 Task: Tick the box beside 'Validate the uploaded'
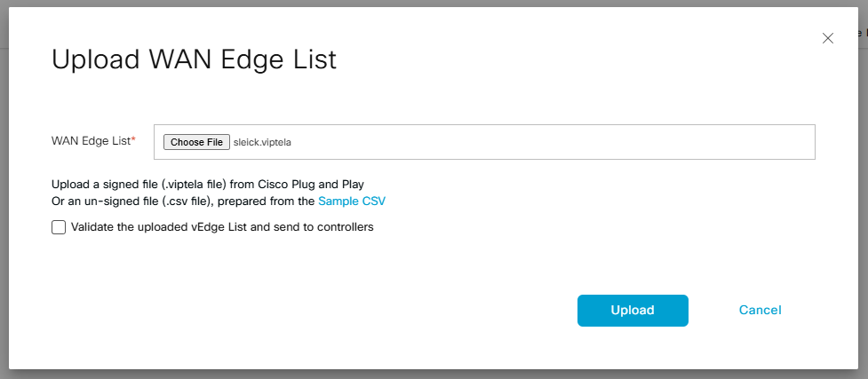pyautogui.click(x=59, y=227)
